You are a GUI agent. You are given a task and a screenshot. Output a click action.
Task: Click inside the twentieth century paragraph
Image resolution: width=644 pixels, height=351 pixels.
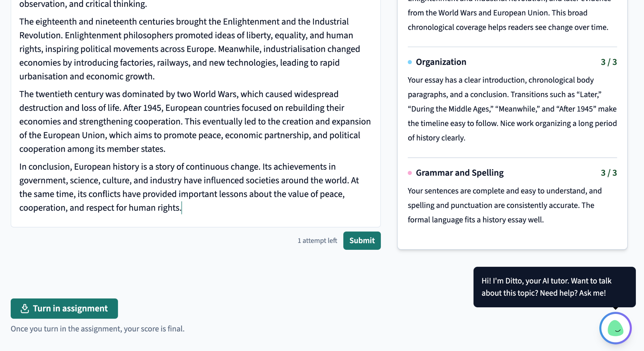195,122
